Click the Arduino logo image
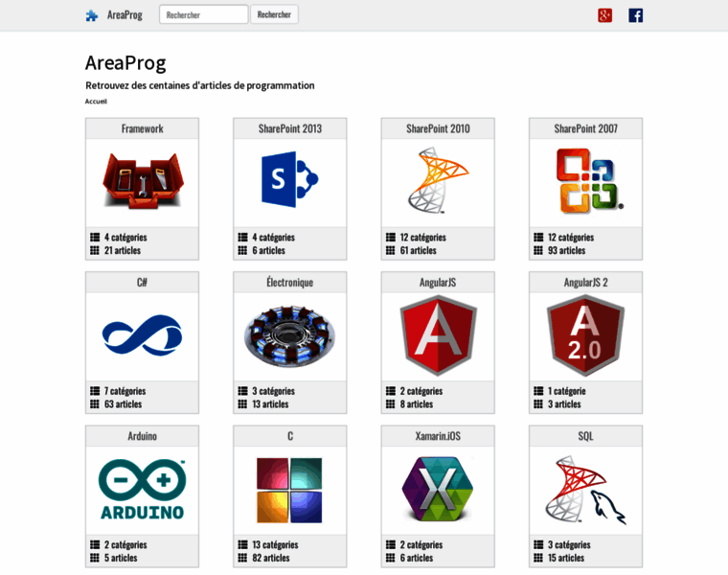The image size is (728, 575). pyautogui.click(x=142, y=490)
